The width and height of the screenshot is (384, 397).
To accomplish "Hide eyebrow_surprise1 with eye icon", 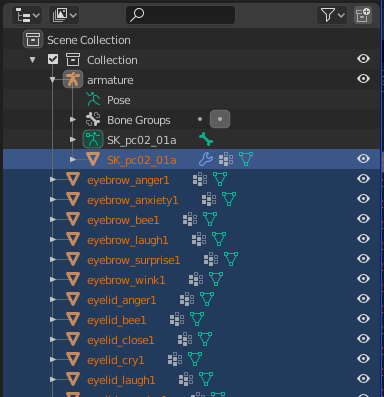I will pos(363,259).
